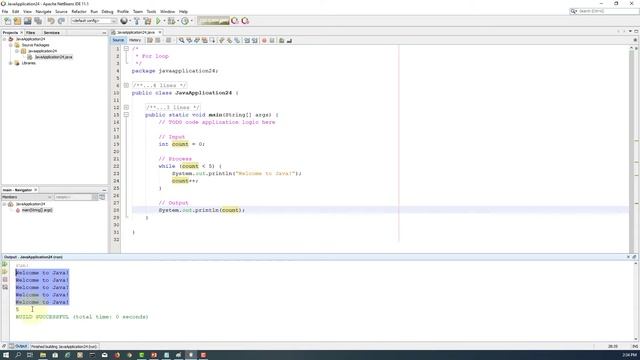Open File Explorer from the taskbar
The height and width of the screenshot is (360, 640).
pyautogui.click(x=42, y=355)
